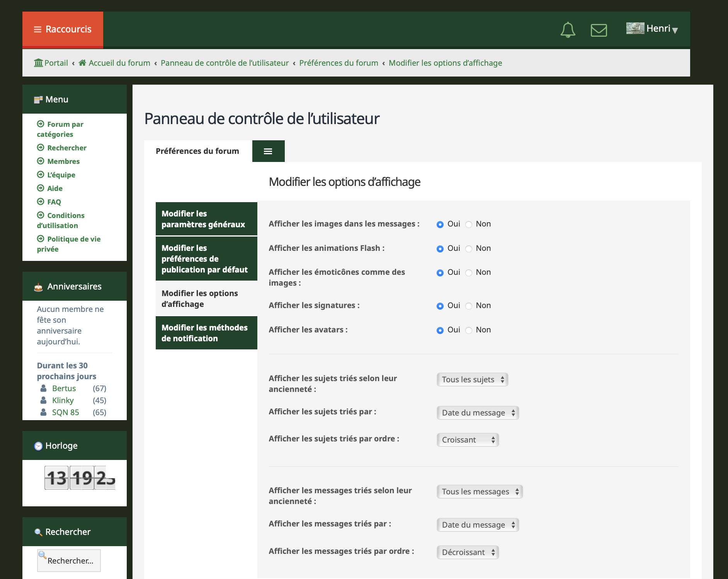This screenshot has height=579, width=728.
Task: Click the Raccourcis button
Action: (63, 29)
